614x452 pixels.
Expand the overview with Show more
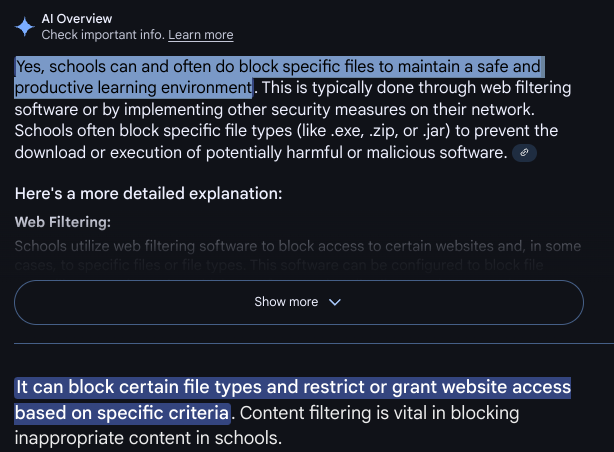(x=299, y=302)
